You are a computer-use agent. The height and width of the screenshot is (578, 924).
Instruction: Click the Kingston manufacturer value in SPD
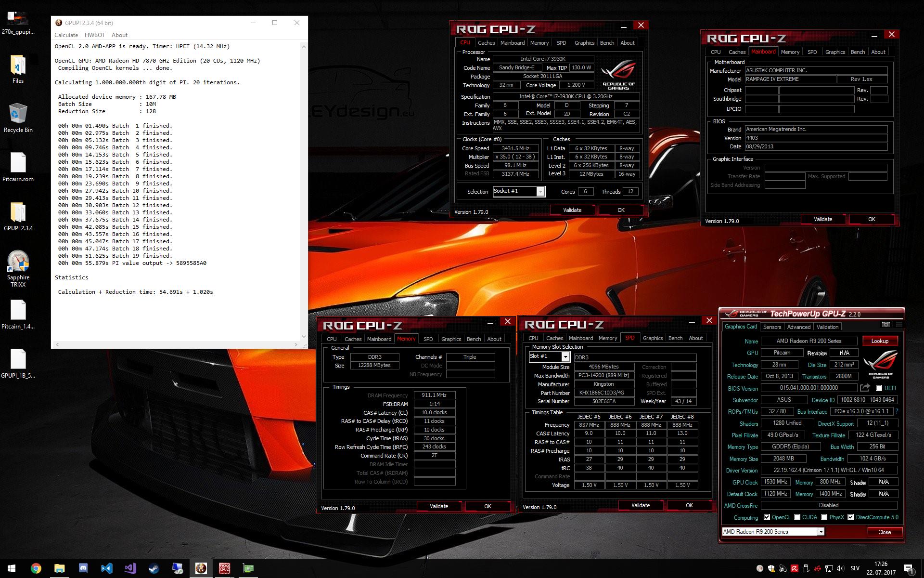[603, 384]
